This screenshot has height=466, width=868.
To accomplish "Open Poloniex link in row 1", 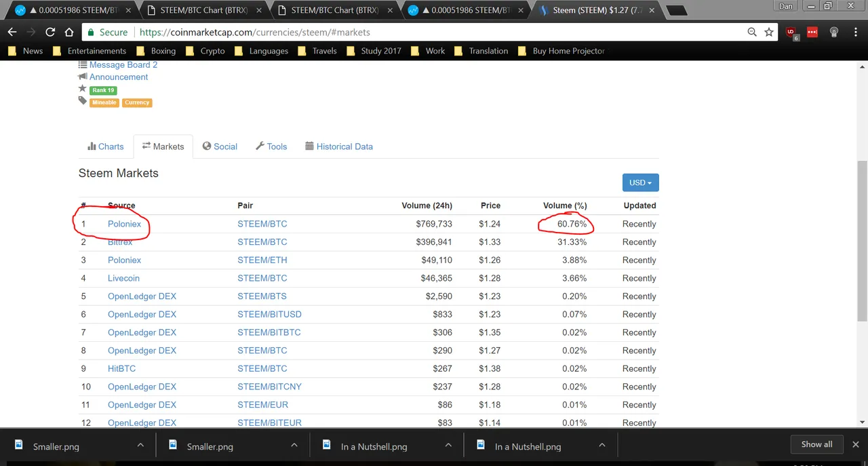I will coord(124,224).
